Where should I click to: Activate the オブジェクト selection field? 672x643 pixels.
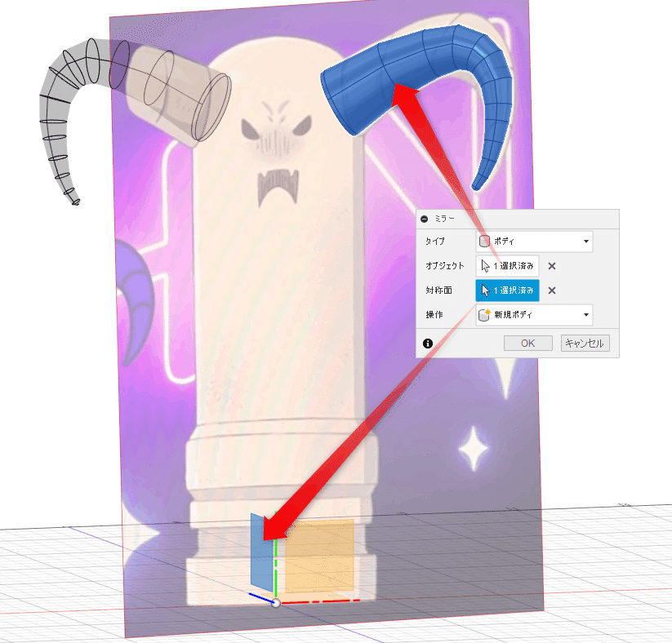(x=507, y=266)
